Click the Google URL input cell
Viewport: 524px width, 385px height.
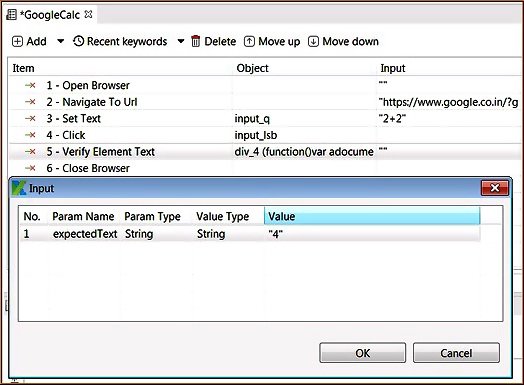click(x=449, y=102)
